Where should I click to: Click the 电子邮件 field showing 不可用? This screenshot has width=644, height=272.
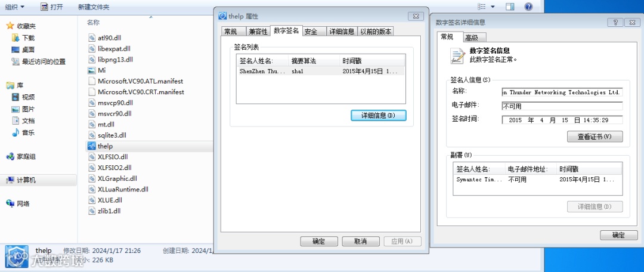click(x=562, y=106)
